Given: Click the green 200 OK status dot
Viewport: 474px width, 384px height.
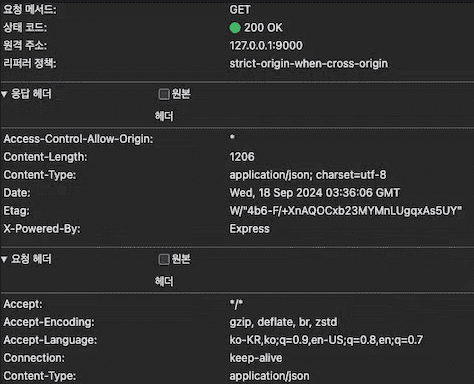Looking at the screenshot, I should tap(235, 28).
